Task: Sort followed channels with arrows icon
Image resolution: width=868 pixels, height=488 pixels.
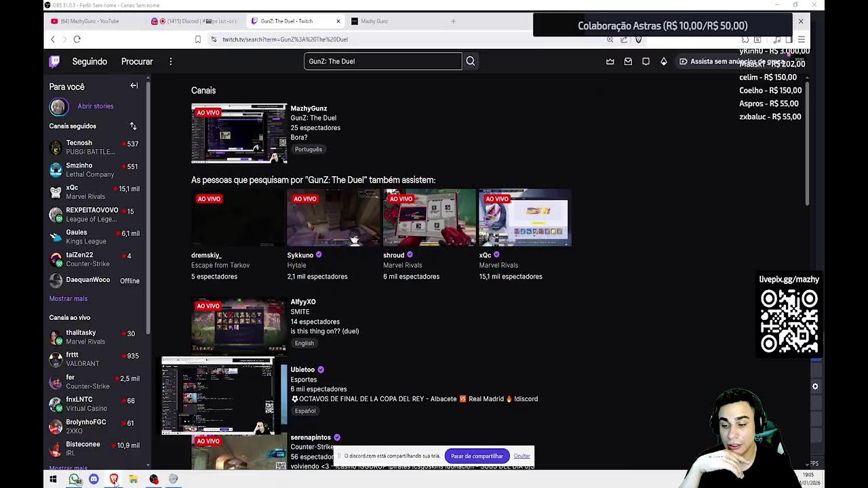Action: pyautogui.click(x=133, y=126)
